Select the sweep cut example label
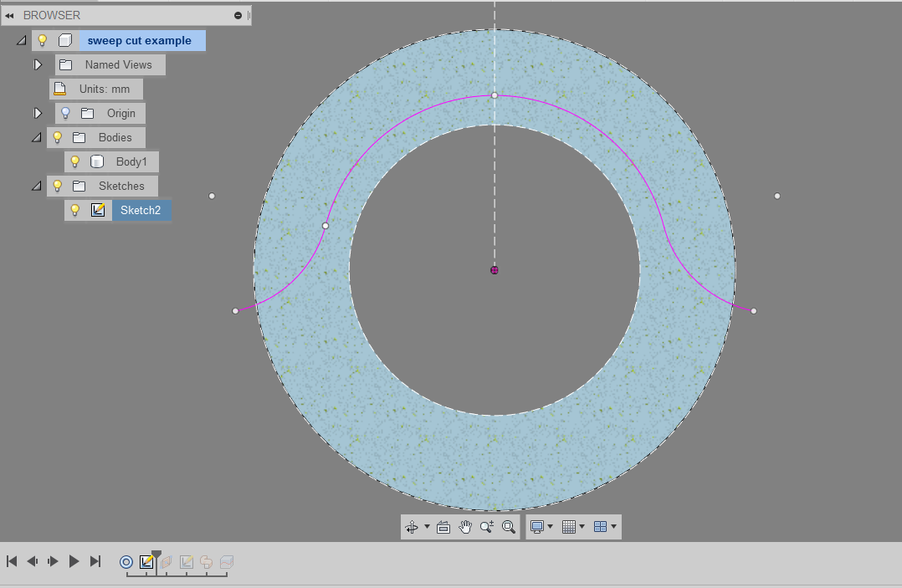The height and width of the screenshot is (588, 902). click(x=139, y=41)
